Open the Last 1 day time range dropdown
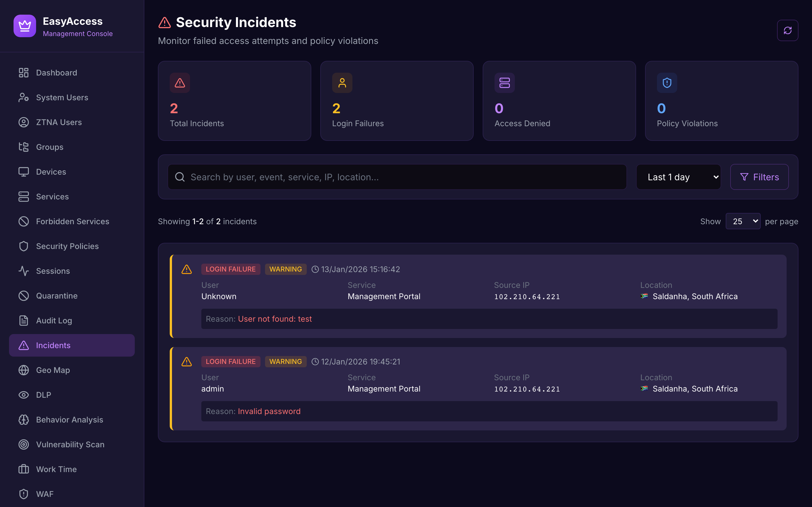 [x=678, y=177]
